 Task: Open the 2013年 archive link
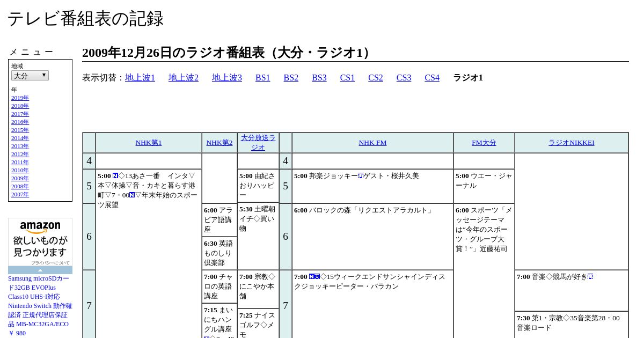[x=20, y=146]
